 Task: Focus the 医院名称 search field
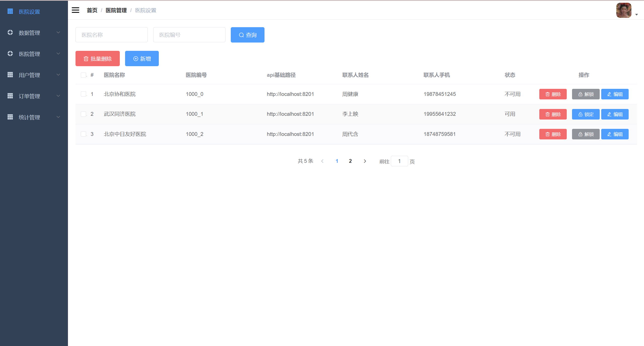click(x=111, y=35)
